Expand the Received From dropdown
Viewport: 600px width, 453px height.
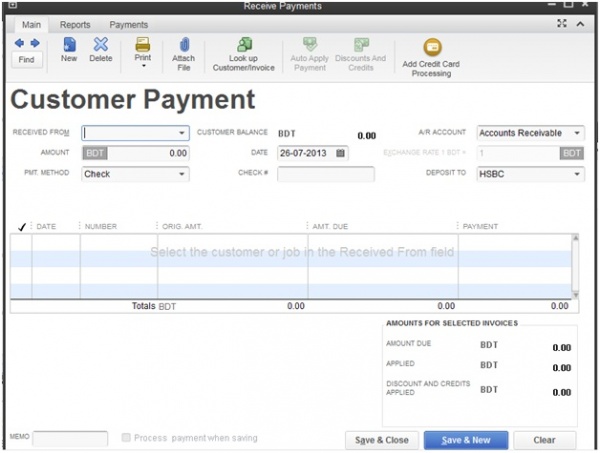[181, 133]
